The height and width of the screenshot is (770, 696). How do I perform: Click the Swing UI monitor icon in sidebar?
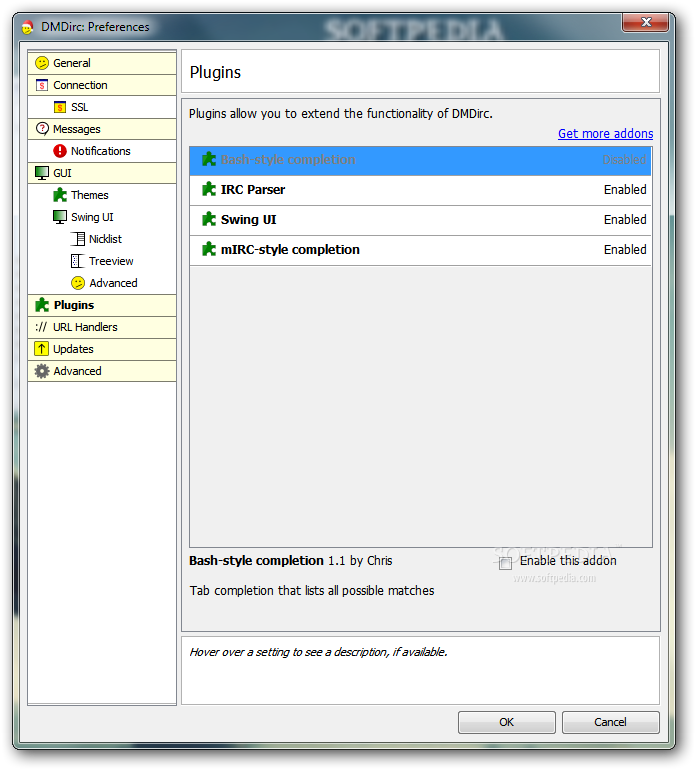pyautogui.click(x=60, y=217)
